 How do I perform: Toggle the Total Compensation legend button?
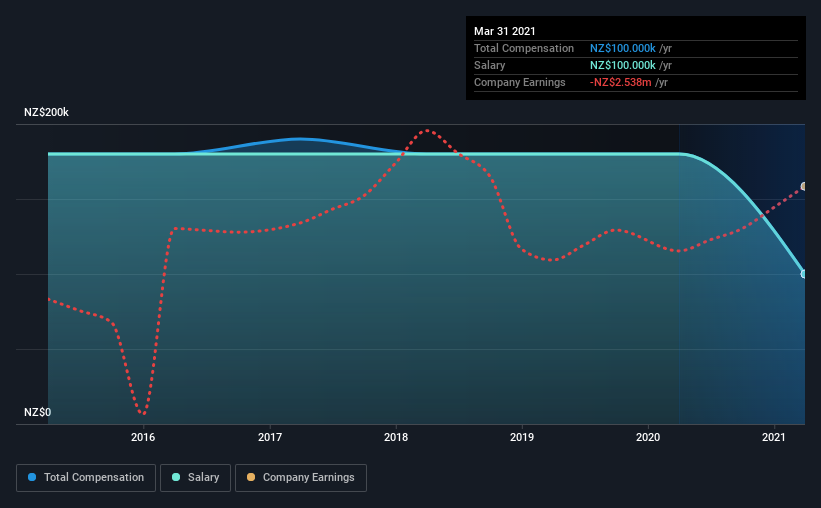coord(86,478)
